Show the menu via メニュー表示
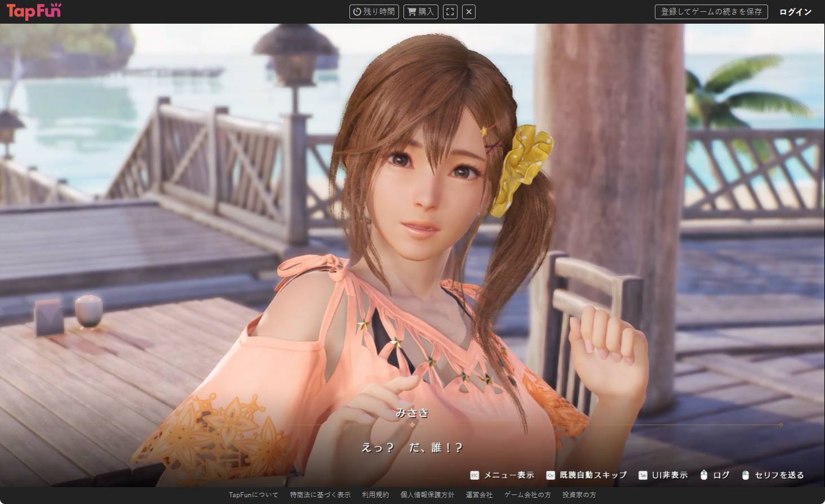Viewport: 825px width, 504px height. click(502, 475)
